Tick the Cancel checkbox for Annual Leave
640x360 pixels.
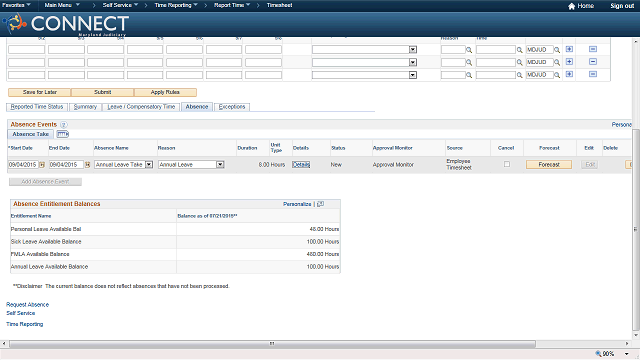pos(507,164)
